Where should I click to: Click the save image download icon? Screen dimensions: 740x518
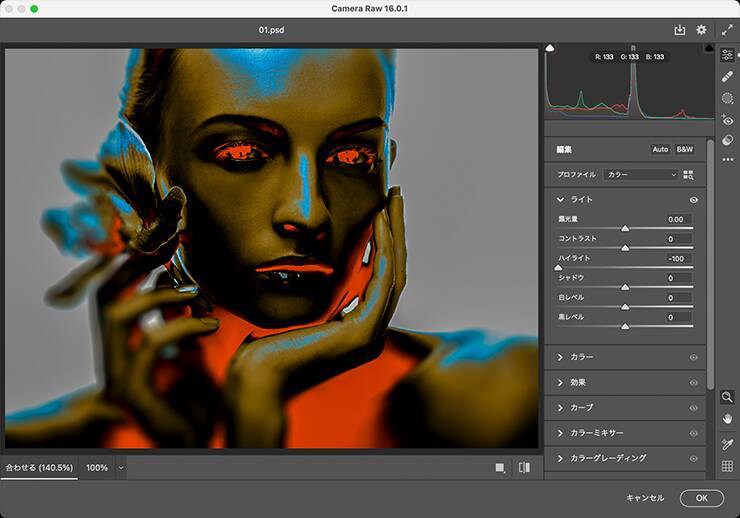[680, 31]
